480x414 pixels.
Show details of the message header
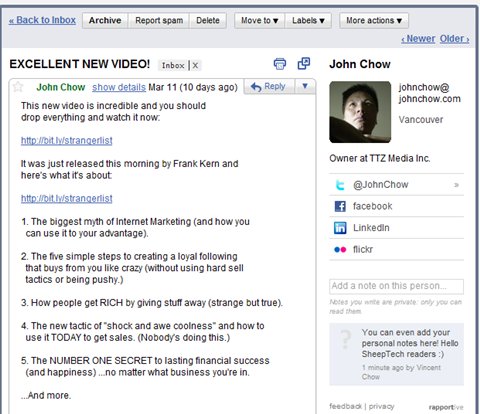(x=119, y=87)
